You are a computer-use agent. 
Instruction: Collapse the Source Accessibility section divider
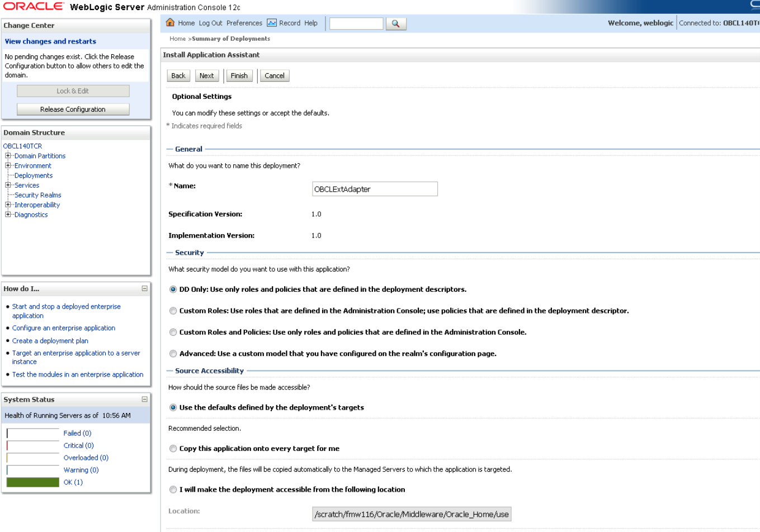171,370
